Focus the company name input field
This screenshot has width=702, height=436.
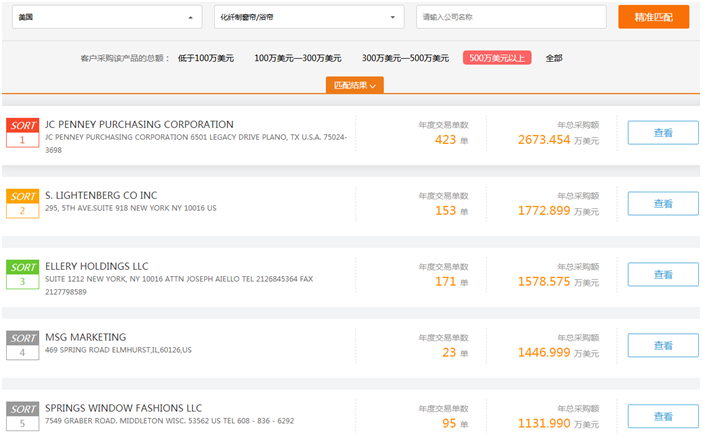[511, 17]
